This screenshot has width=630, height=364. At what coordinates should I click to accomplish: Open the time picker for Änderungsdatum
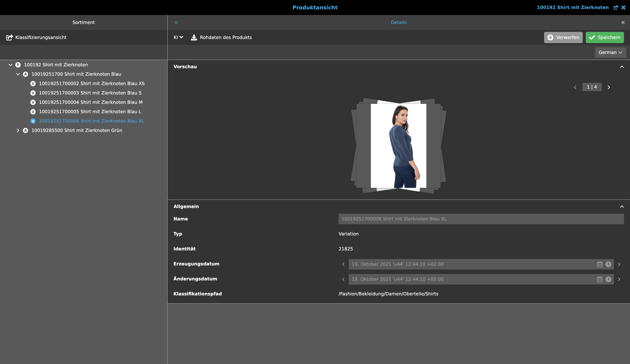(608, 279)
